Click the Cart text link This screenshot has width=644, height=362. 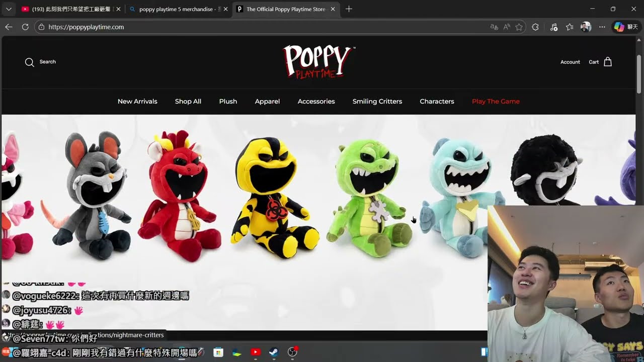(594, 62)
